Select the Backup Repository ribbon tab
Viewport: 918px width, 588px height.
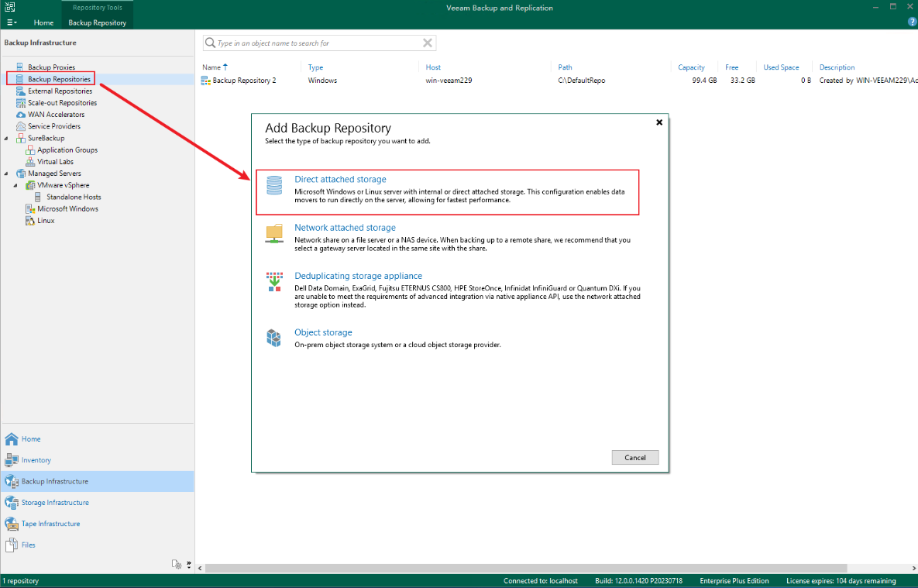(x=97, y=22)
